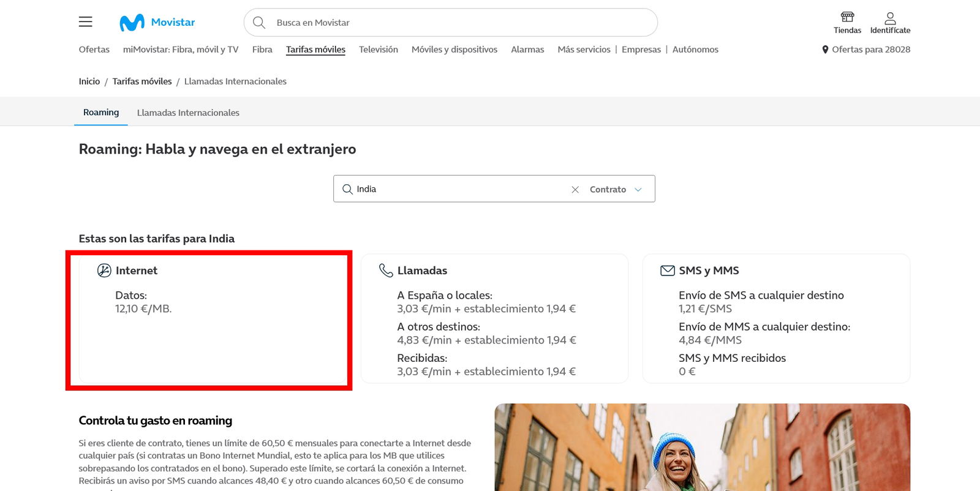Click the 4,84 €/MMS rate

(710, 340)
